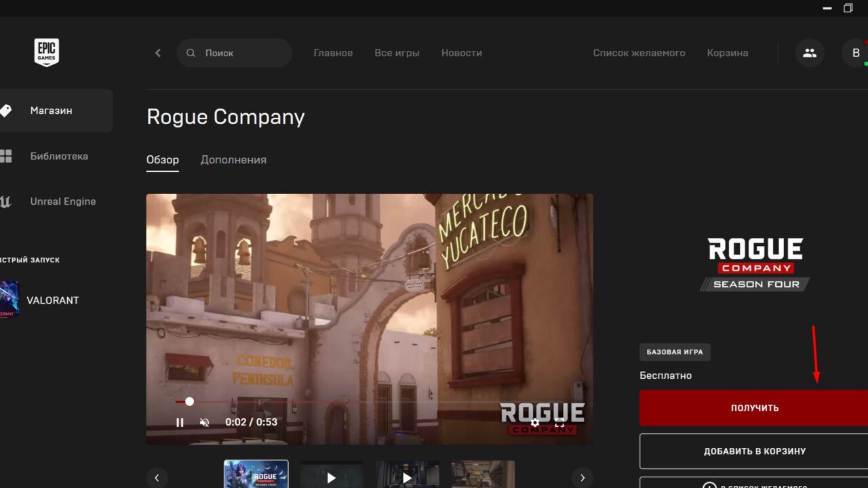The image size is (868, 488).
Task: Launch VALORANT from quick access
Action: coord(53,300)
